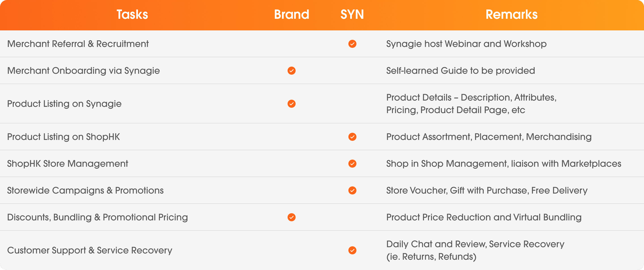Click ShopHK Store Management task text

(68, 164)
